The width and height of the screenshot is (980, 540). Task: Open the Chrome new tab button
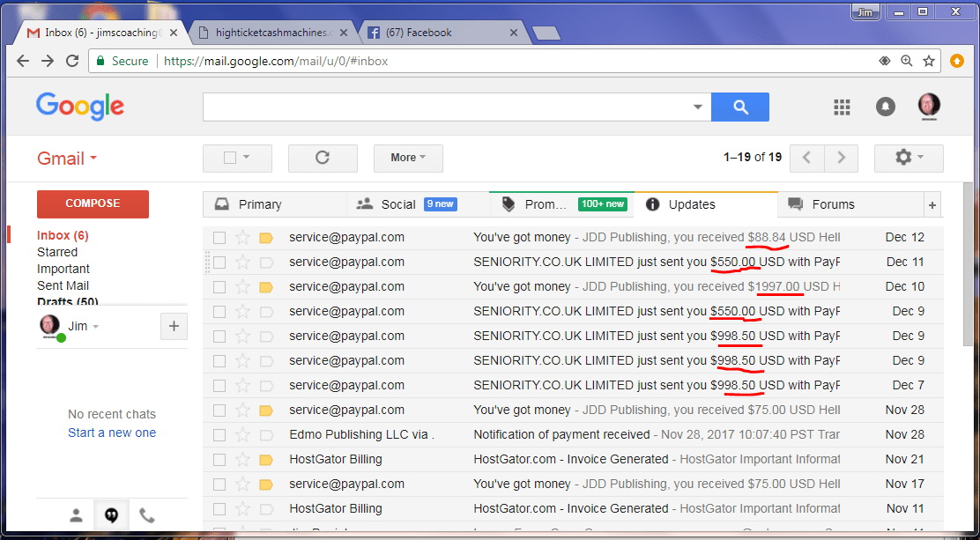point(546,33)
